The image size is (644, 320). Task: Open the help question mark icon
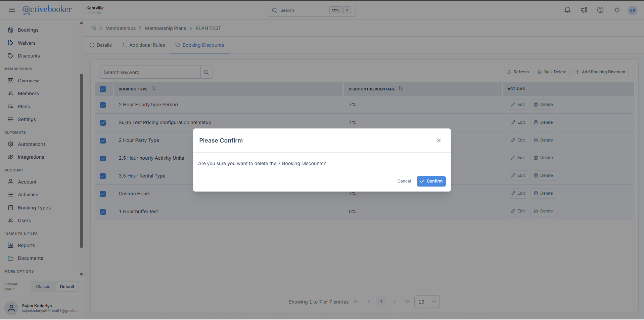pyautogui.click(x=600, y=10)
